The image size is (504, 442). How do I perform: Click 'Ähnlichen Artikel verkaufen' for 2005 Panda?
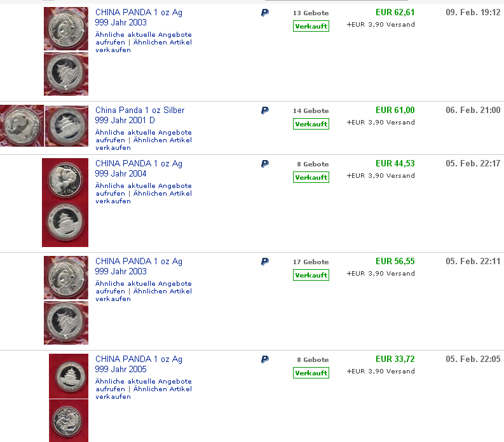[162, 389]
